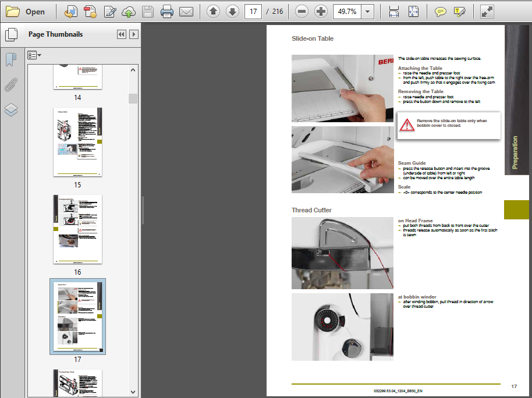The image size is (532, 398).
Task: Click the Save floppy disk icon
Action: point(148,12)
